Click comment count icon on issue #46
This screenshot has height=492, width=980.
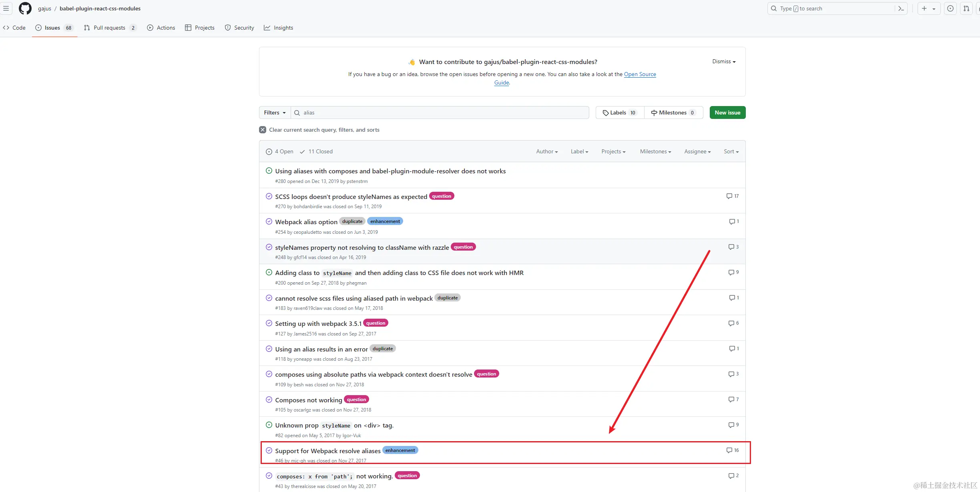pyautogui.click(x=729, y=450)
